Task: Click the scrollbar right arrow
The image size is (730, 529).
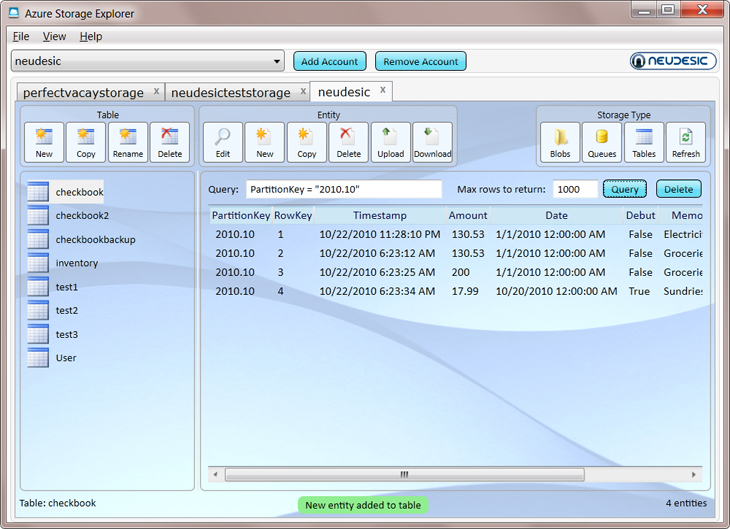Action: coord(694,475)
